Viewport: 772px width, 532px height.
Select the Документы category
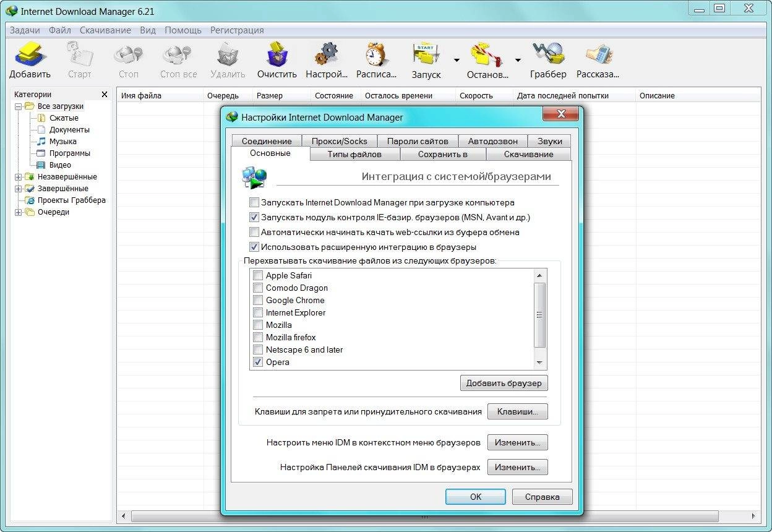tap(69, 129)
